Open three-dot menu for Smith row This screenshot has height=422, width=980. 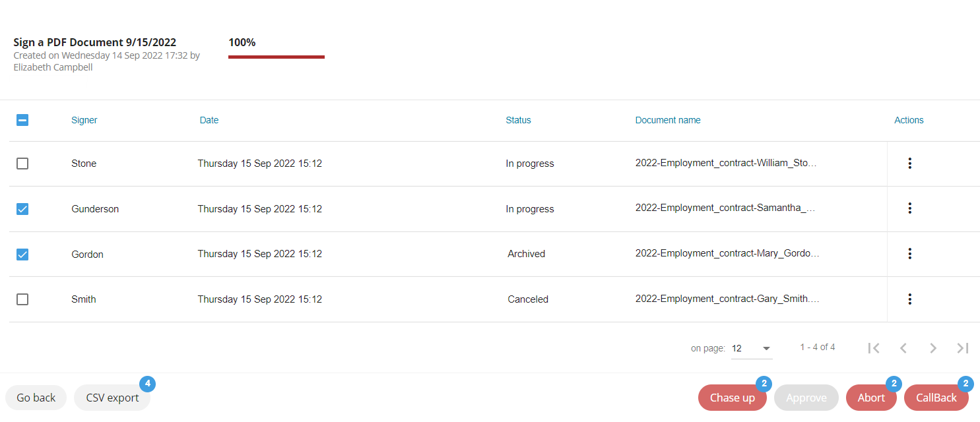pos(909,299)
